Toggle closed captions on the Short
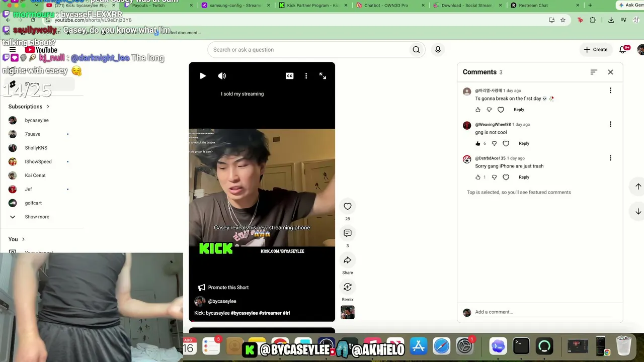 289,76
